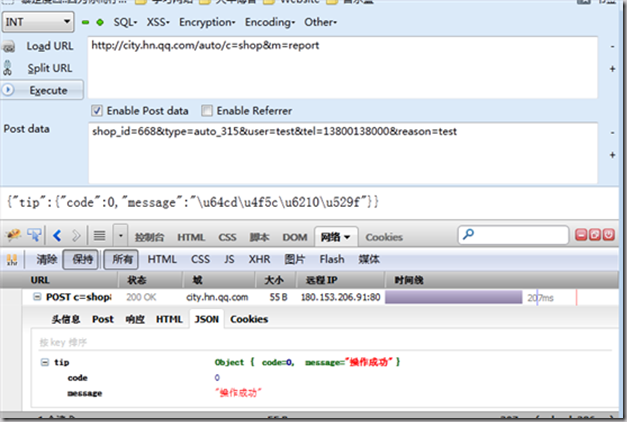Image resolution: width=627 pixels, height=422 pixels.
Task: Open the INT type dropdown
Action: pos(38,22)
